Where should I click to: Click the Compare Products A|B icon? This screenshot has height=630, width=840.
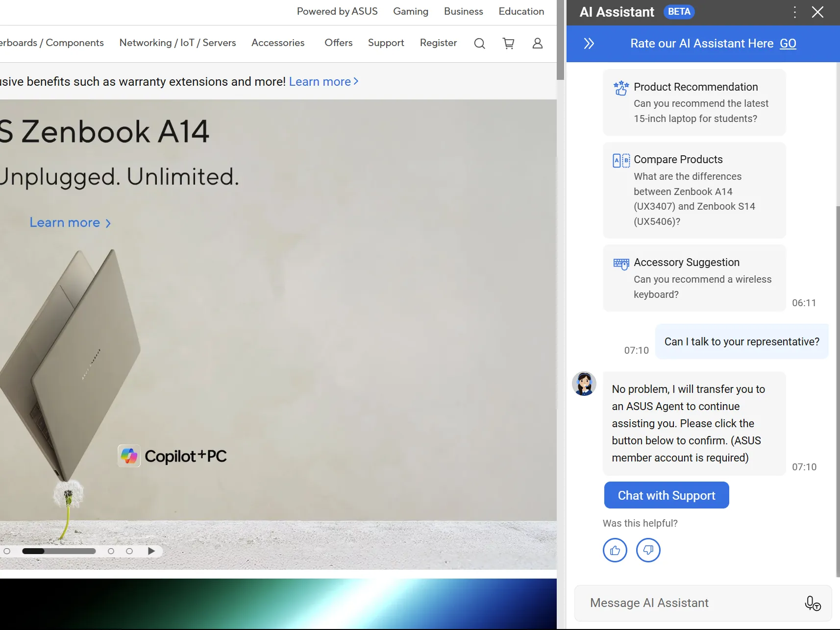coord(621,160)
